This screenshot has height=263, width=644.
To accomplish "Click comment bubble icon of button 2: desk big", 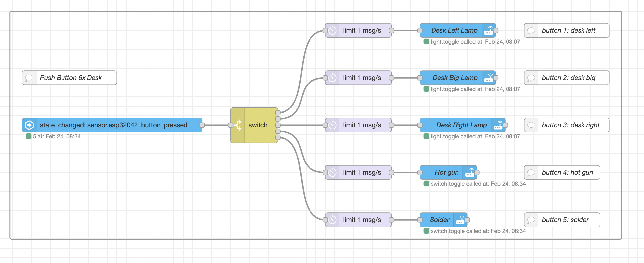I will 531,78.
